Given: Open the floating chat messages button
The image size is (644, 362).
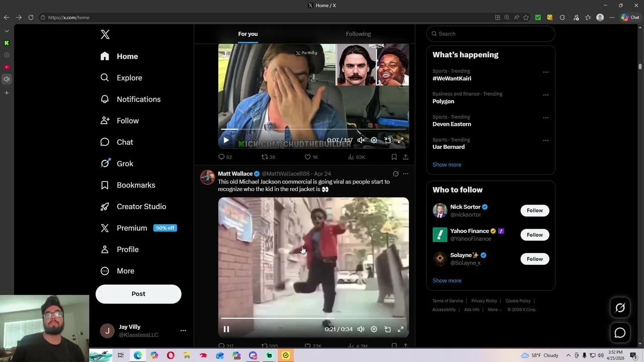Looking at the screenshot, I should pos(620,333).
